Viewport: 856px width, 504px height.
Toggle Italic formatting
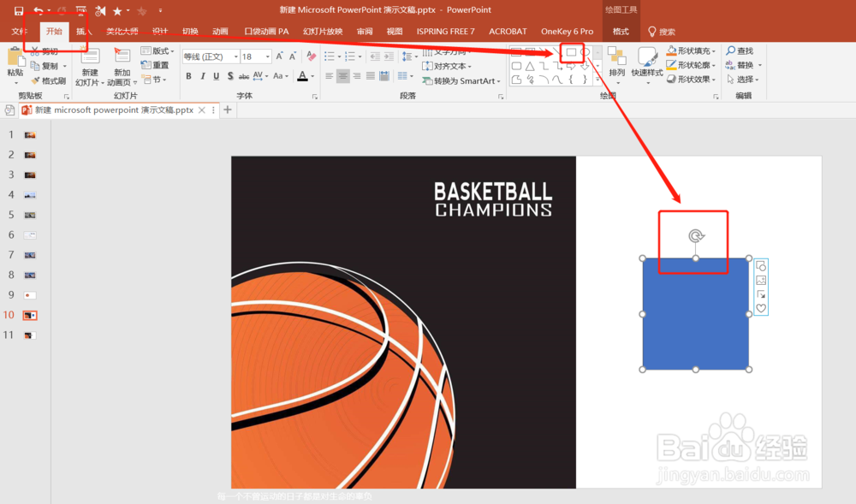click(203, 76)
